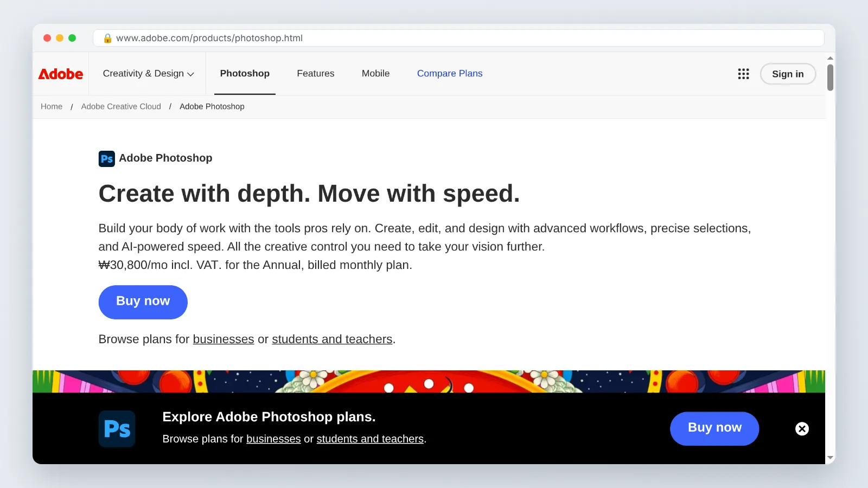Go to the Home breadcrumb
Viewport: 868px width, 488px height.
(52, 107)
